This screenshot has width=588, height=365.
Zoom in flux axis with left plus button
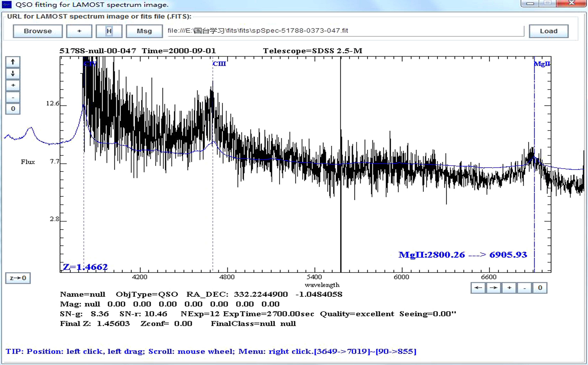(x=13, y=85)
